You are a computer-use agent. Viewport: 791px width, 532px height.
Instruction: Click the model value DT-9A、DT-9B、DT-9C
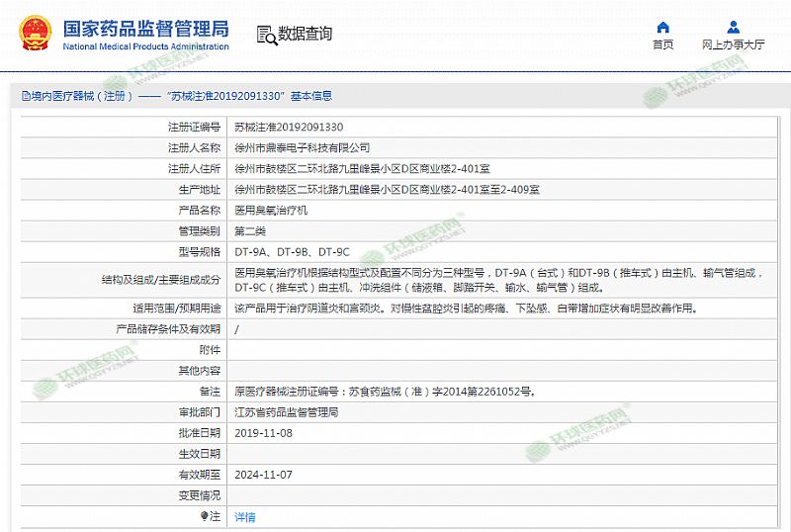point(292,252)
